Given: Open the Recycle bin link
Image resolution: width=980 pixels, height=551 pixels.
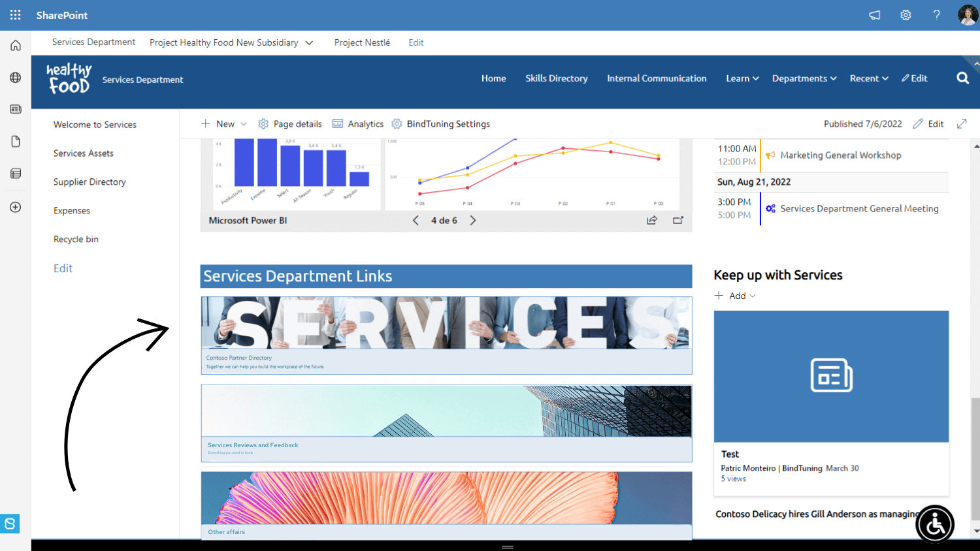Looking at the screenshot, I should [x=76, y=240].
